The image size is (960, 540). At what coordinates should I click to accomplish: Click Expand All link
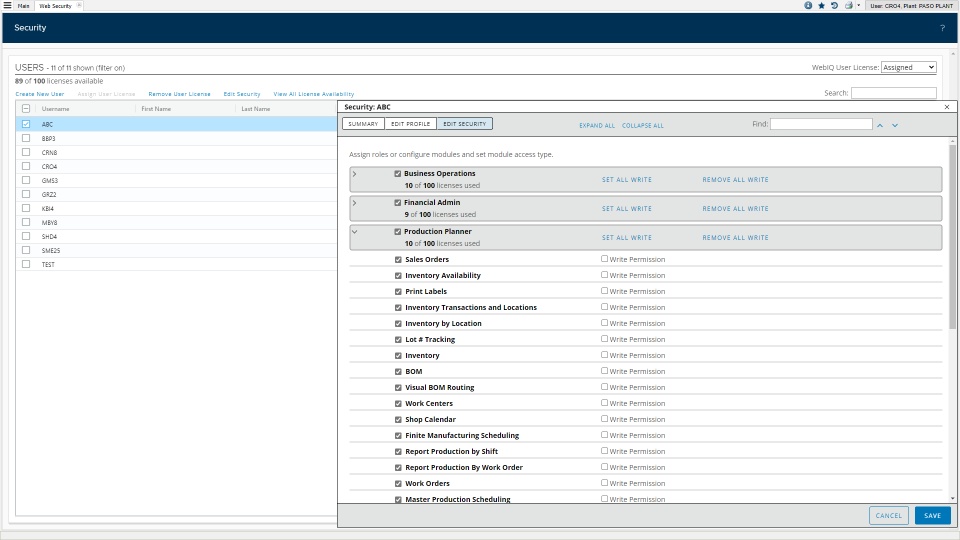point(597,126)
